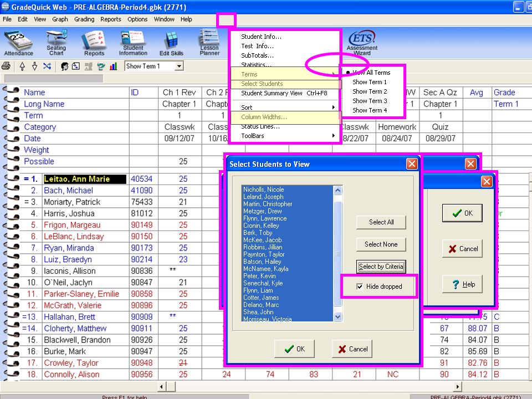Close the Select Students to View dialog
Image resolution: width=532 pixels, height=399 pixels.
[x=412, y=164]
